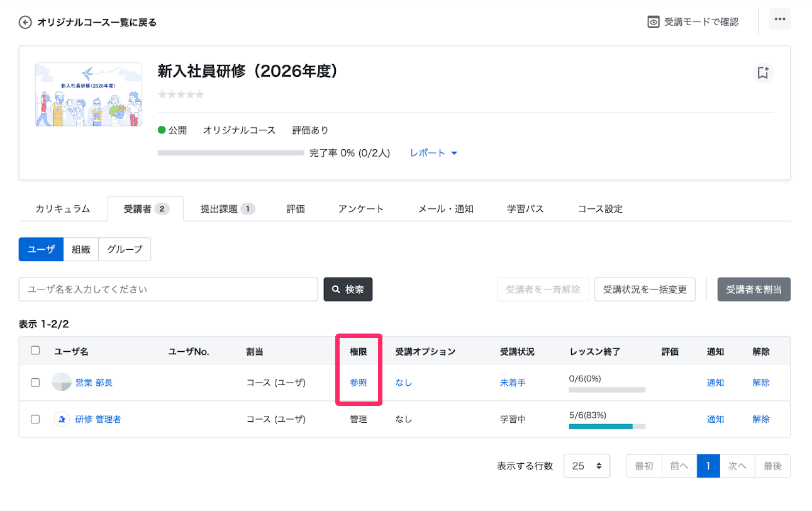The image size is (812, 511).
Task: Check the 営業 部長 row checkbox
Action: coord(35,382)
